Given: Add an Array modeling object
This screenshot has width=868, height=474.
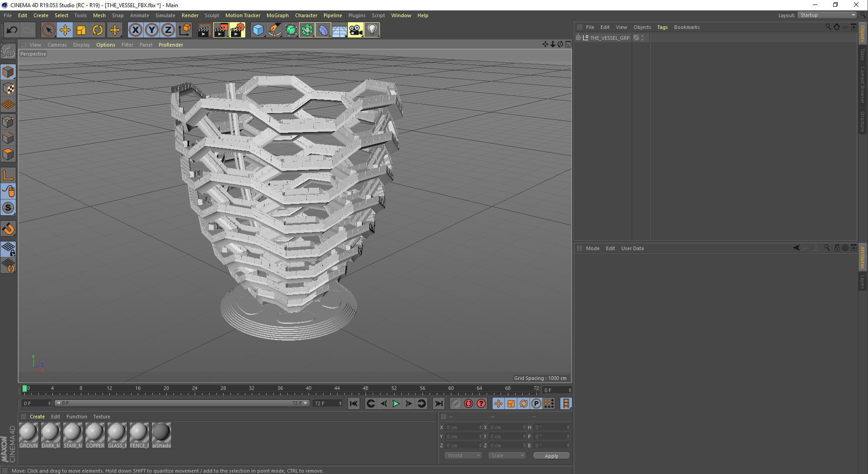Looking at the screenshot, I should pos(307,30).
